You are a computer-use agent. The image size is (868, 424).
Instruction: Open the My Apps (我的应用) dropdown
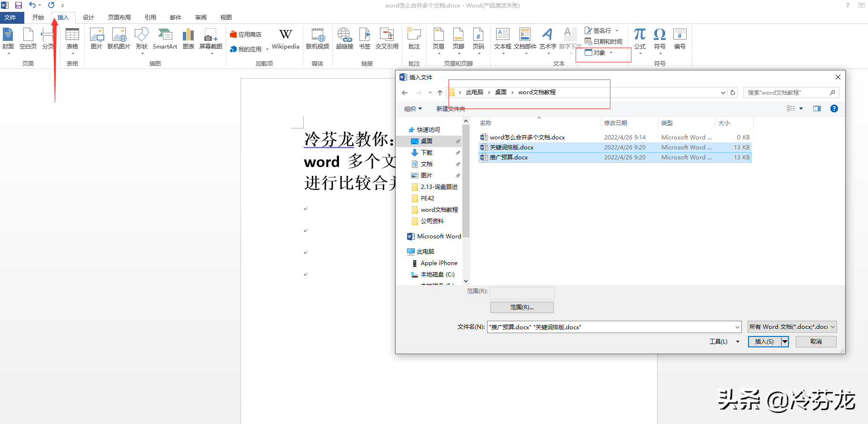click(268, 49)
